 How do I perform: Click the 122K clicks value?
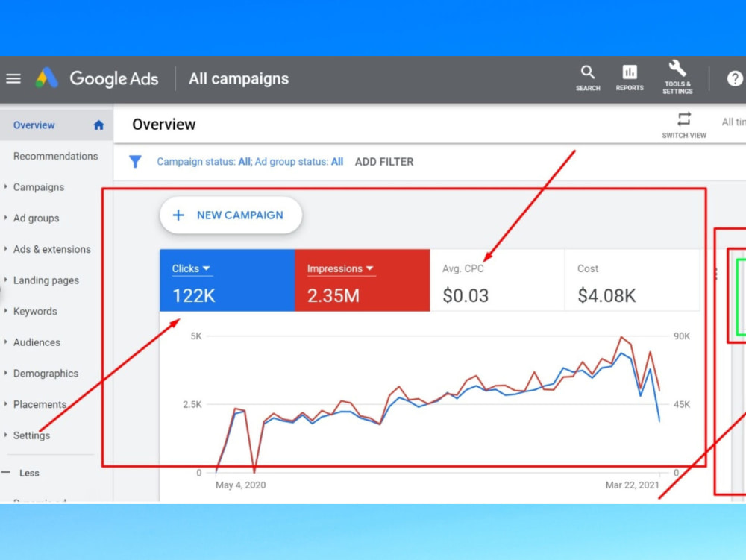(x=194, y=296)
